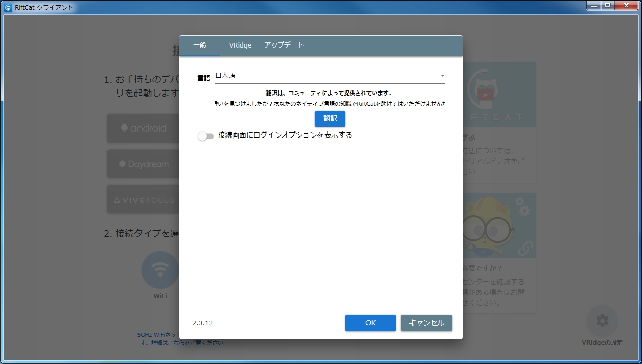Click the VRidgeの設定 label

tap(602, 343)
